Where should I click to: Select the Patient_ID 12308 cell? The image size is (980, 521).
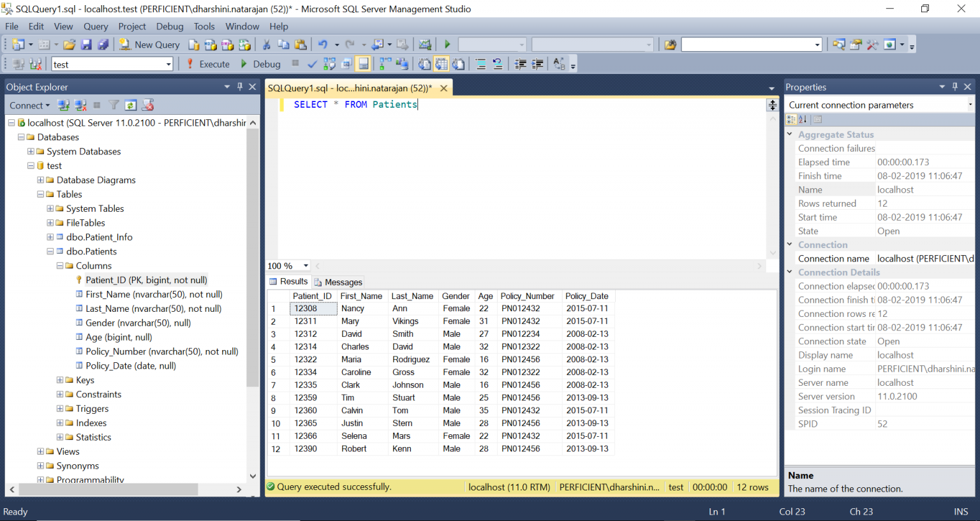click(x=313, y=309)
